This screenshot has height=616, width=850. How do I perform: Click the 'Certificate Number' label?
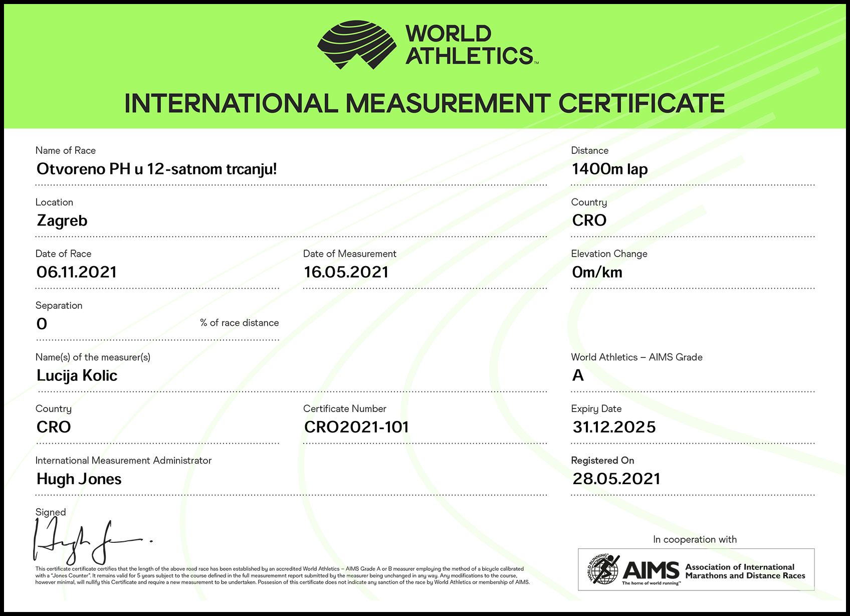point(345,409)
